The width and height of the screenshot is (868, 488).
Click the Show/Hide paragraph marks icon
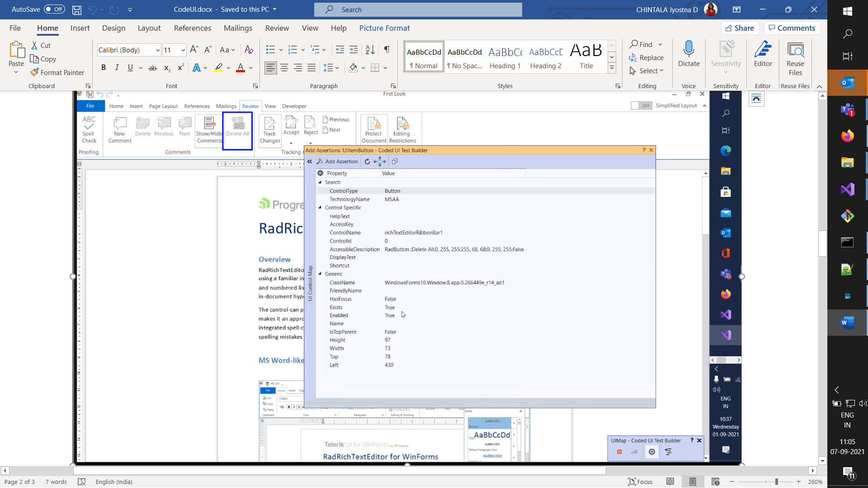(387, 50)
